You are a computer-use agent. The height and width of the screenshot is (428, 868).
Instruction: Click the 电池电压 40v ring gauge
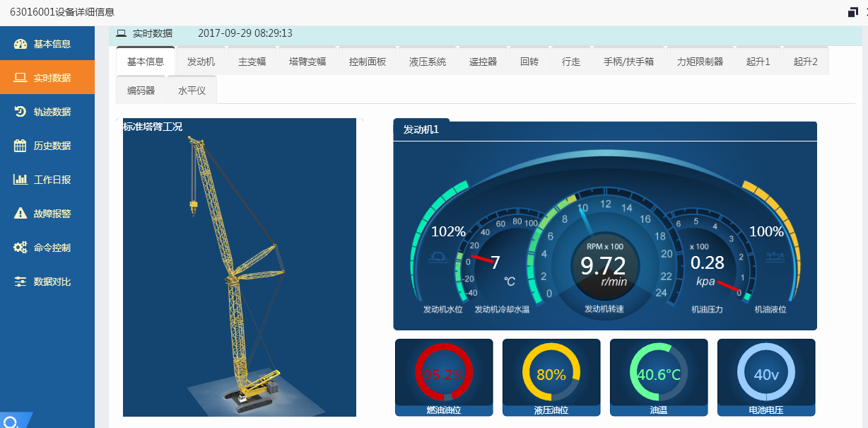pos(766,373)
